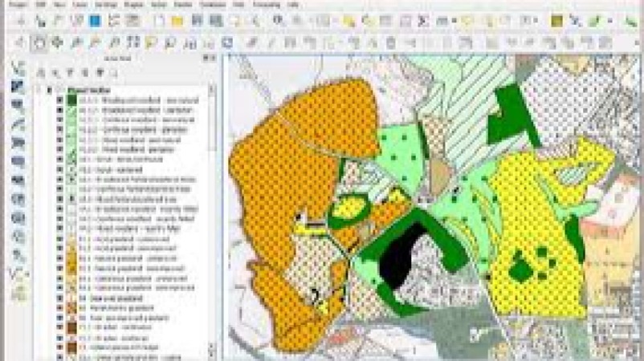The image size is (644, 361).
Task: Open the Raster menu
Action: [183, 5]
